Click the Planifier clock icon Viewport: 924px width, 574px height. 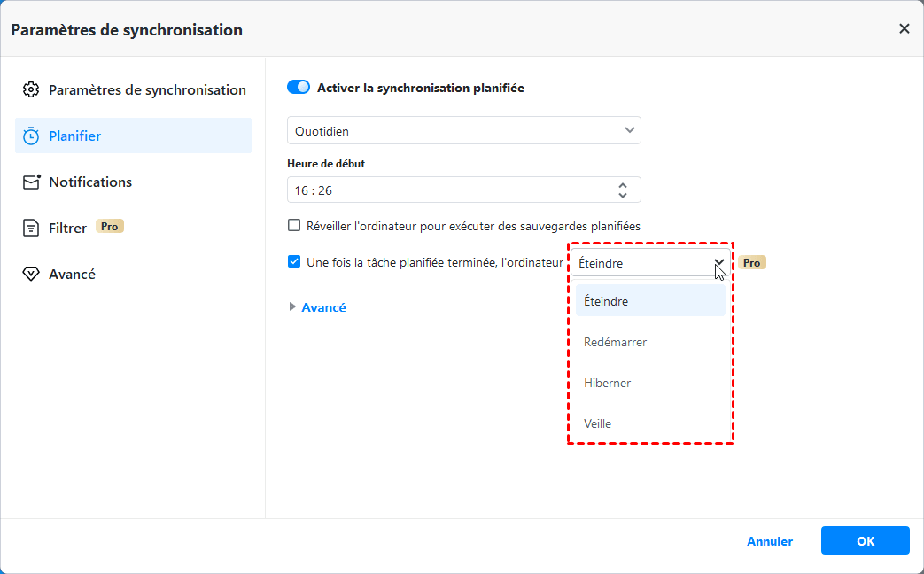coord(31,136)
